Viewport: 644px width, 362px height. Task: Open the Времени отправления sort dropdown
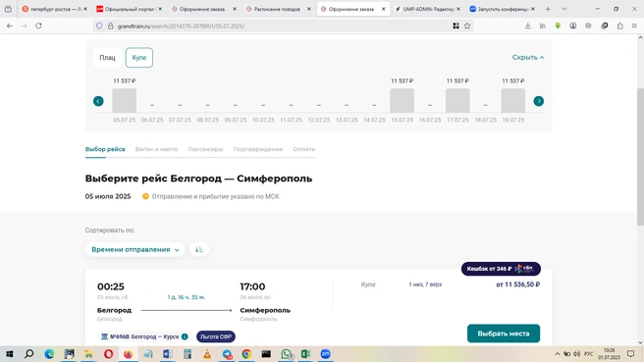click(135, 249)
